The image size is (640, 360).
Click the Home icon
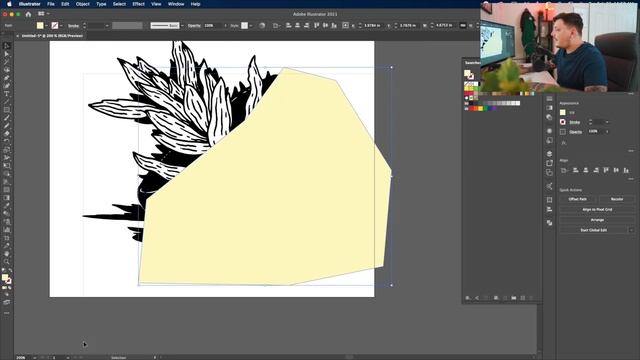coord(28,14)
